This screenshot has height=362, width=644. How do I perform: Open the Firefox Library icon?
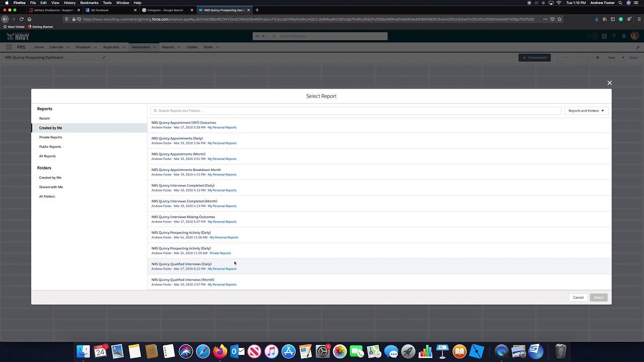605,19
